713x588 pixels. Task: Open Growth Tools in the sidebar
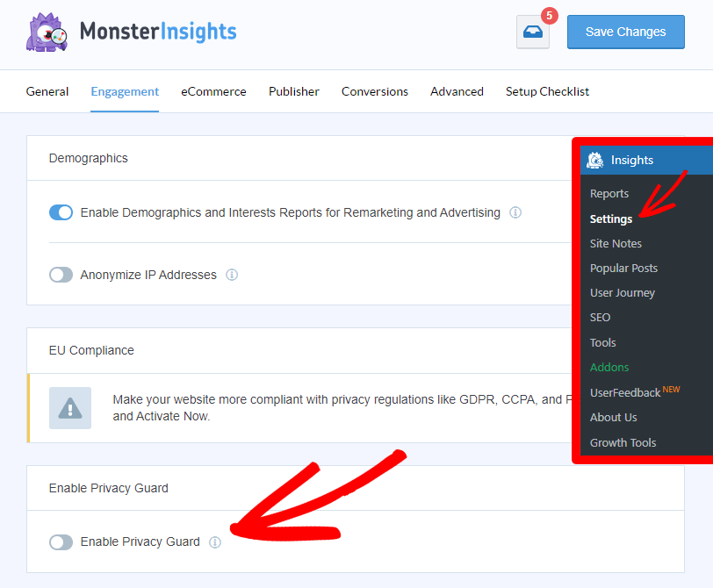click(x=623, y=442)
